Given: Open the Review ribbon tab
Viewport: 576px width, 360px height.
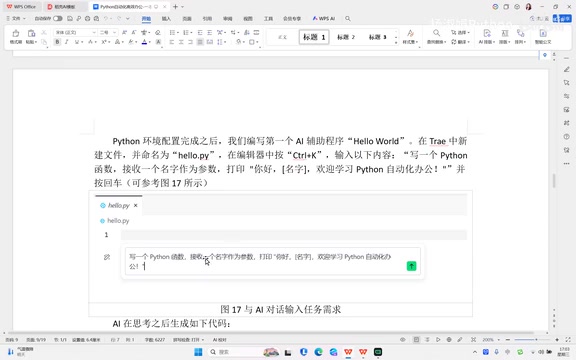Looking at the screenshot, I should 228,18.
